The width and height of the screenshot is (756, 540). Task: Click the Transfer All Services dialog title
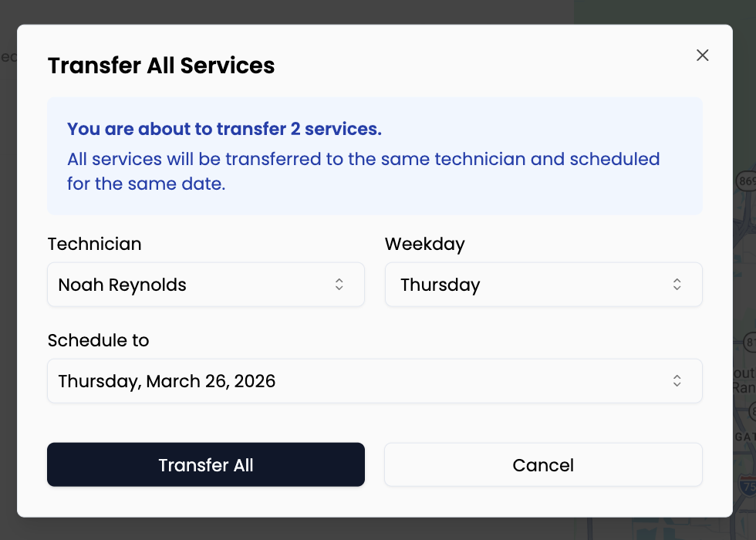(161, 66)
